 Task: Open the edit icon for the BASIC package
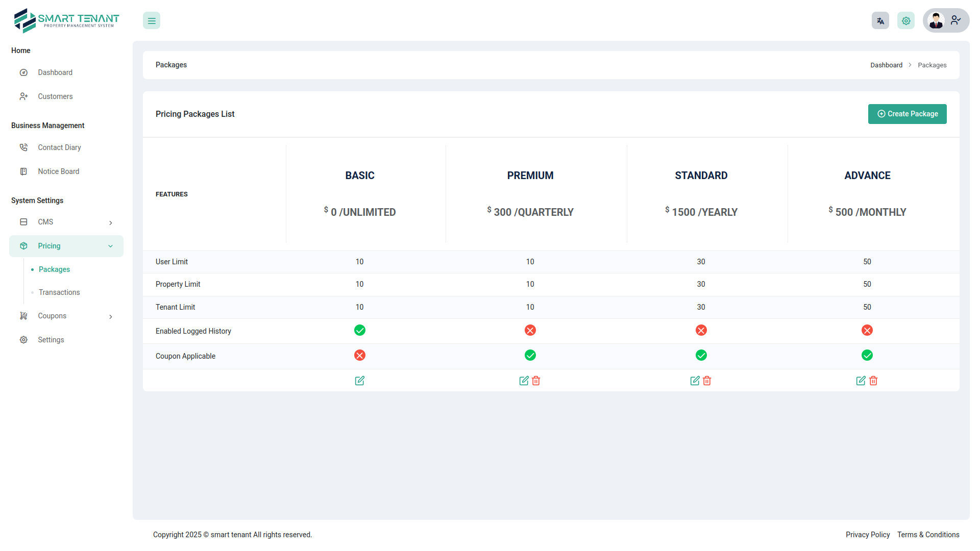[360, 381]
